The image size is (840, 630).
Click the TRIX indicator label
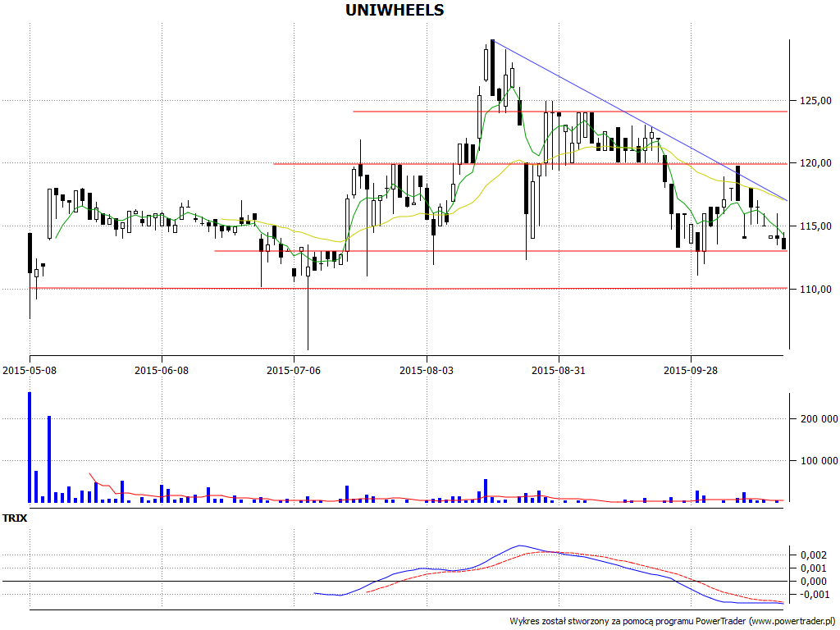point(15,518)
